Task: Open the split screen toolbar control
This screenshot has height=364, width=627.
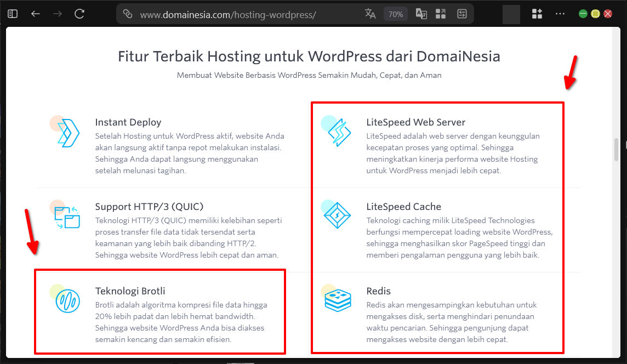Action: [462, 13]
